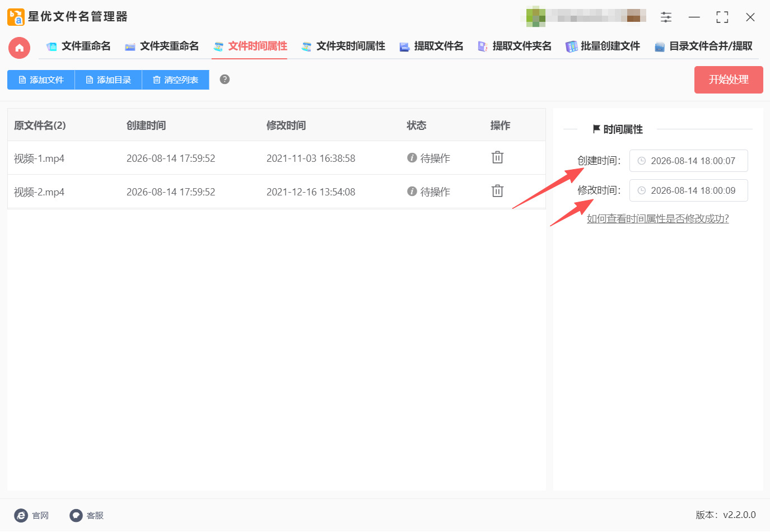Click the 创建时间 date input field
Viewport: 770px width, 532px height.
pos(689,161)
